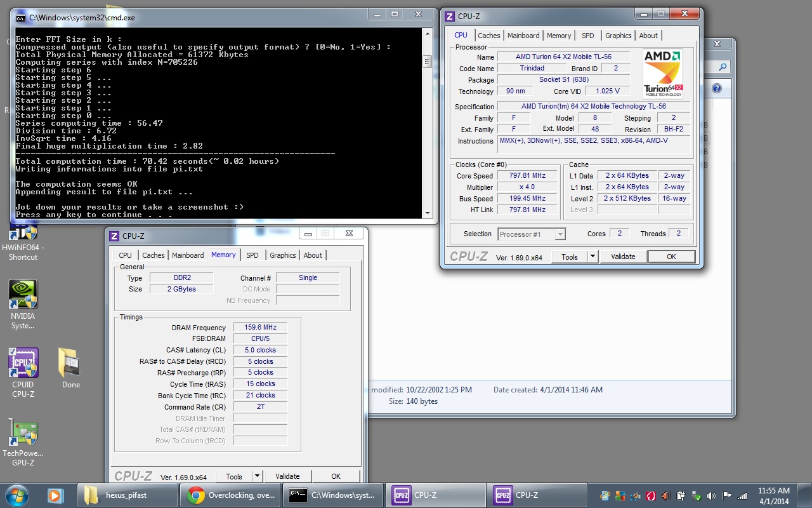Expand Tools dropdown arrow in Memory window
Screen dimensions: 812x508
257,476
